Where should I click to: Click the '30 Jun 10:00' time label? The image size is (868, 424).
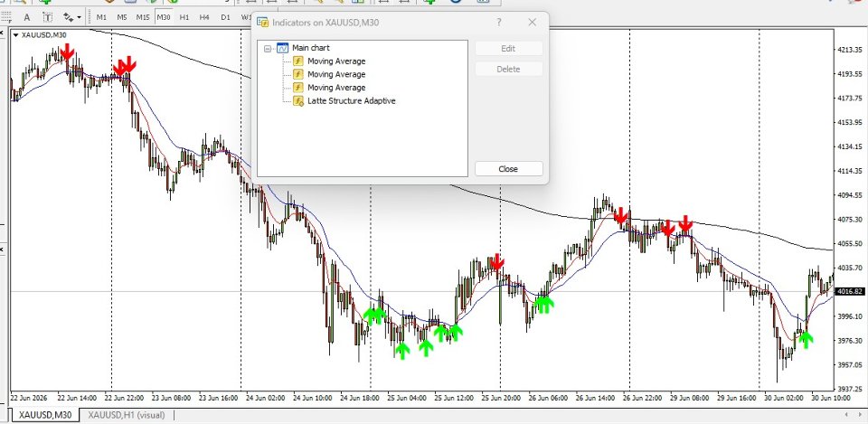point(830,398)
